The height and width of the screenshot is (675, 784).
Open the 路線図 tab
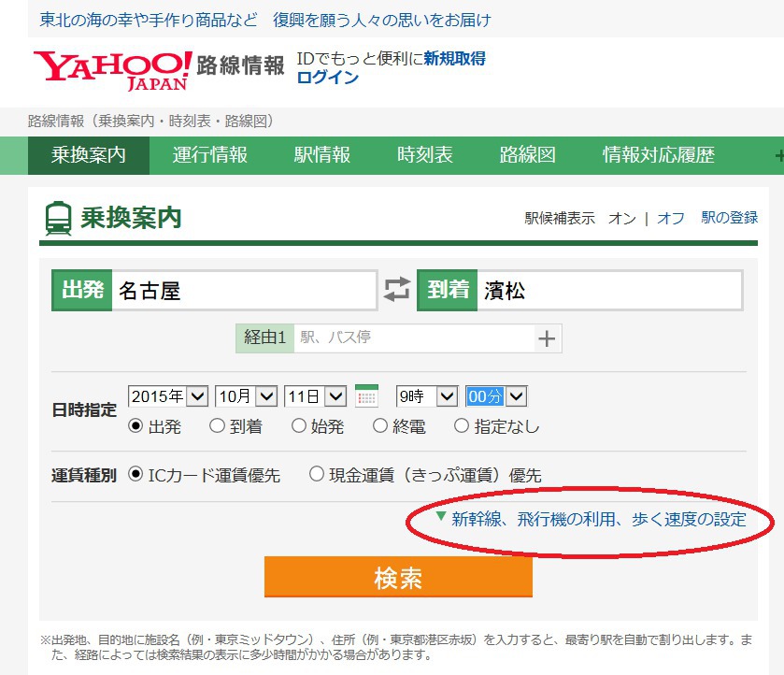[528, 155]
